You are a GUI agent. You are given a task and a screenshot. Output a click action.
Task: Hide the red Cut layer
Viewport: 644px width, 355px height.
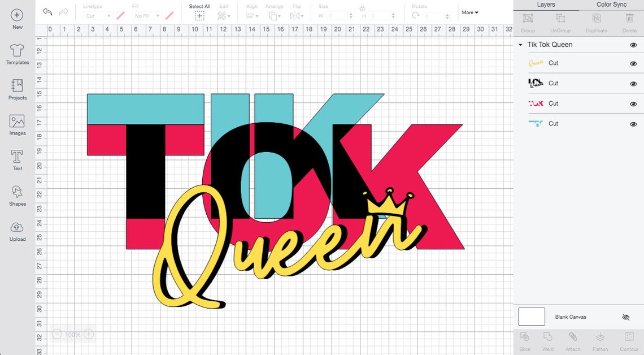click(633, 104)
